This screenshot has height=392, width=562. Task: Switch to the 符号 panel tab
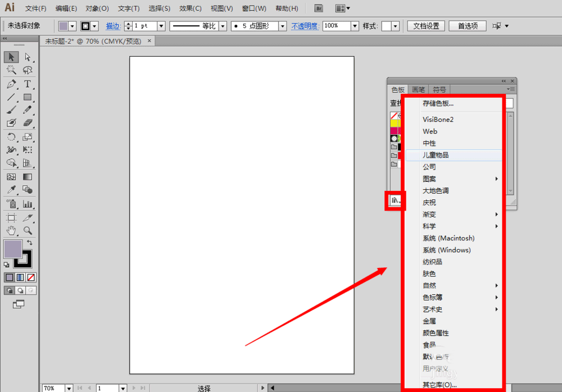tap(439, 90)
